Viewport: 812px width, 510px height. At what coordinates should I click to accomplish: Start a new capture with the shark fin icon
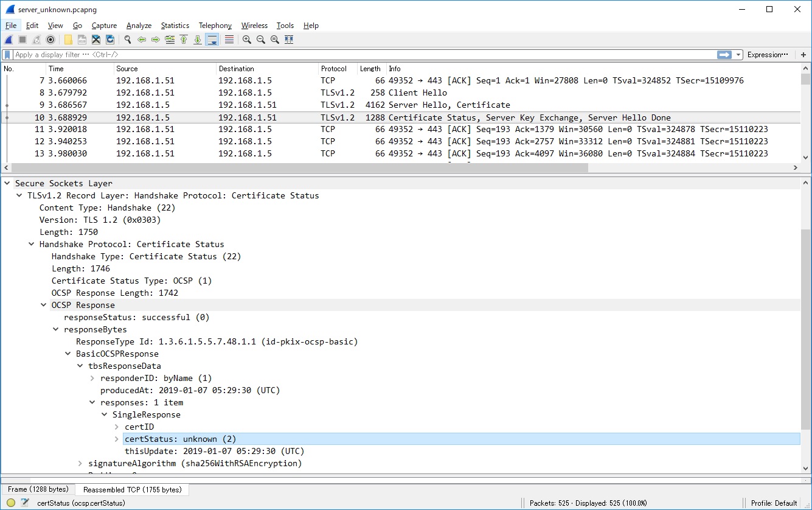click(x=8, y=39)
